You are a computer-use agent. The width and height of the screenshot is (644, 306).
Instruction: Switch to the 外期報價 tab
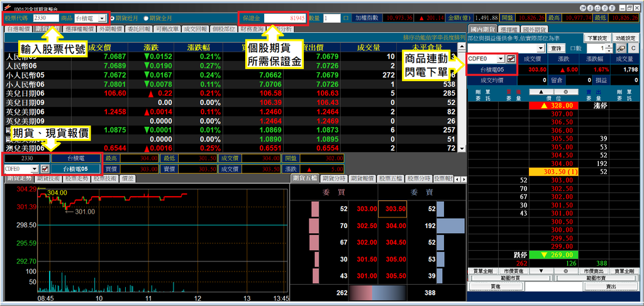[111, 29]
